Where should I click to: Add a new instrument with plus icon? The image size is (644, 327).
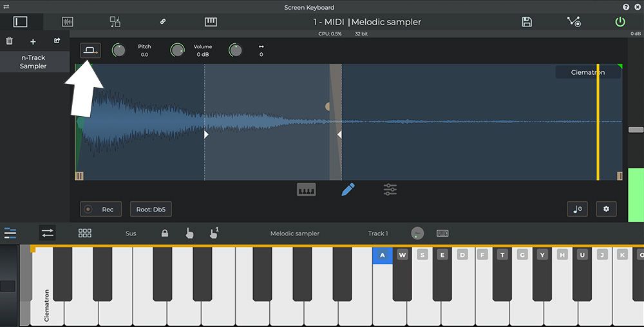click(x=33, y=41)
